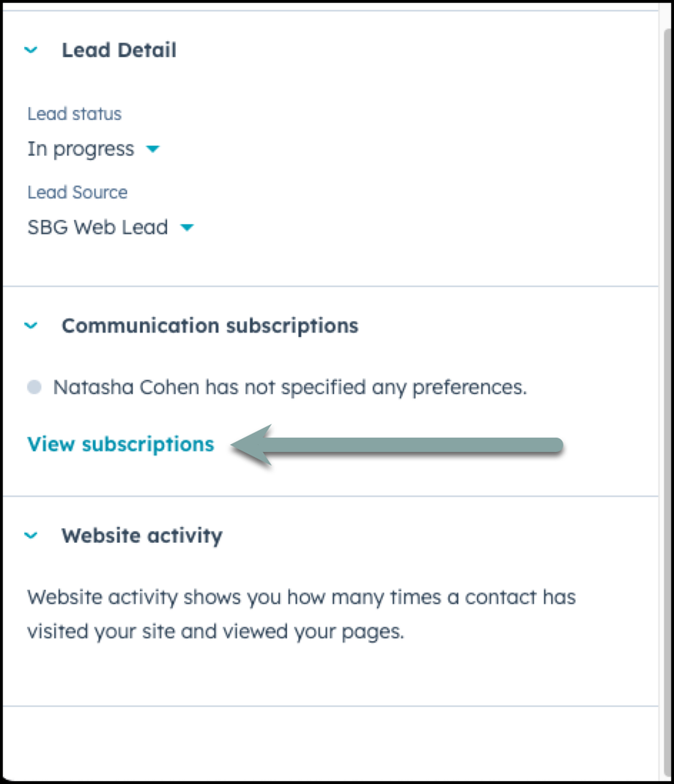Image resolution: width=674 pixels, height=784 pixels.
Task: Click the Website activity description paragraph
Action: click(x=300, y=614)
